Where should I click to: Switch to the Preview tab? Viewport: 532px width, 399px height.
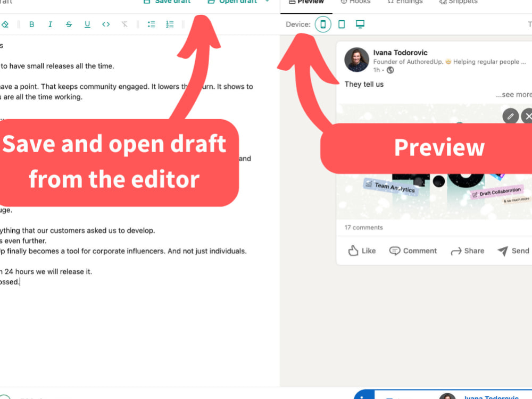point(306,3)
